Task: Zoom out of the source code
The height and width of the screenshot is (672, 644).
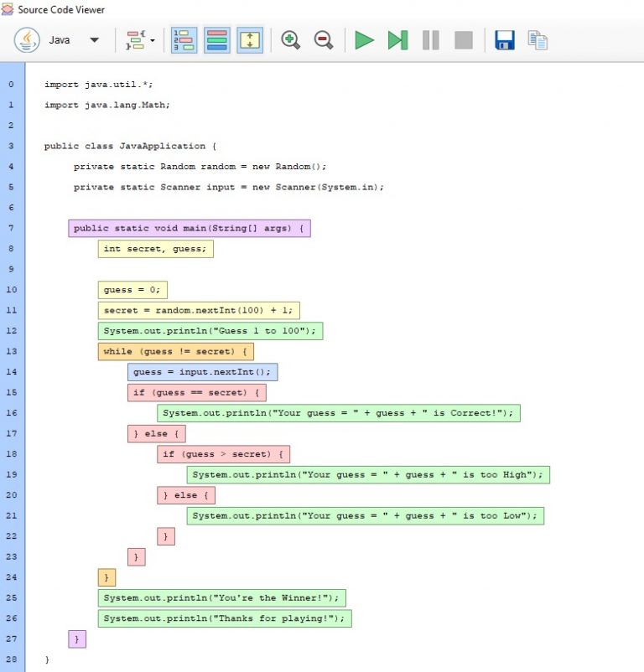Action: coord(324,39)
